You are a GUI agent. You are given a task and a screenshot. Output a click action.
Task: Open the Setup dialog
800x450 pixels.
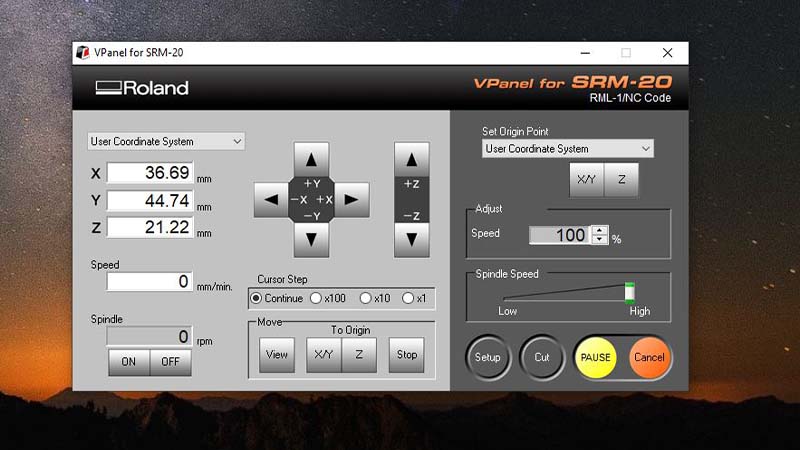pos(488,357)
